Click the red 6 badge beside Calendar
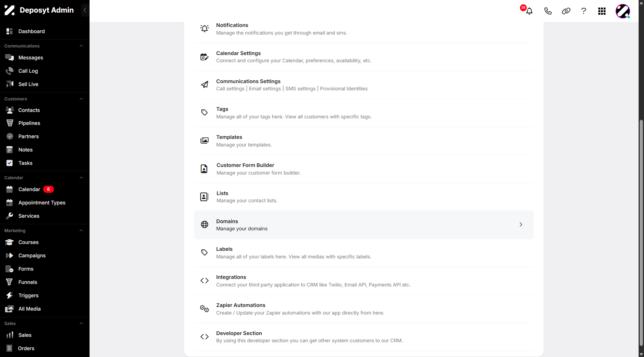This screenshot has width=644, height=357. [x=49, y=189]
